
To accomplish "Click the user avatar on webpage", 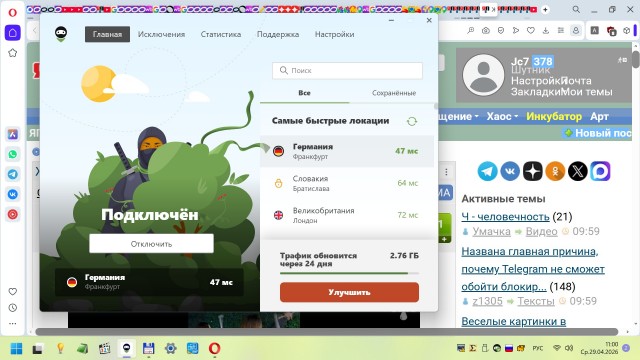I will point(483,75).
